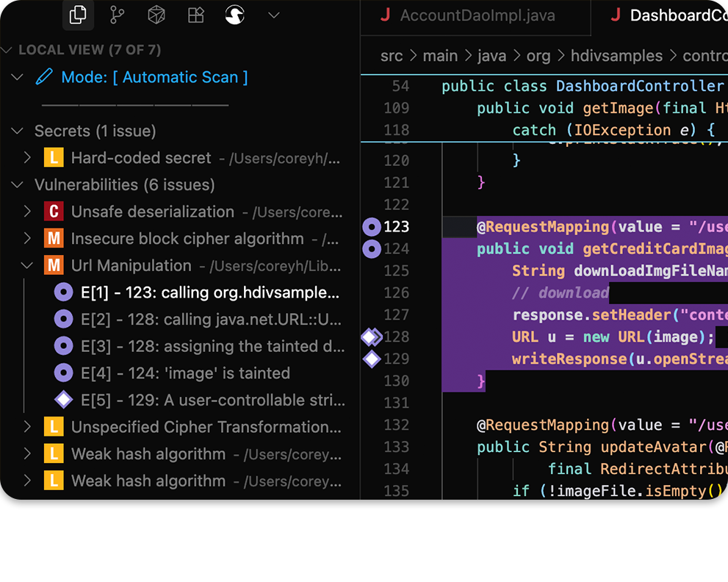The image size is (728, 582).
Task: Click the Low badge on Hard-coded secret
Action: pyautogui.click(x=54, y=157)
